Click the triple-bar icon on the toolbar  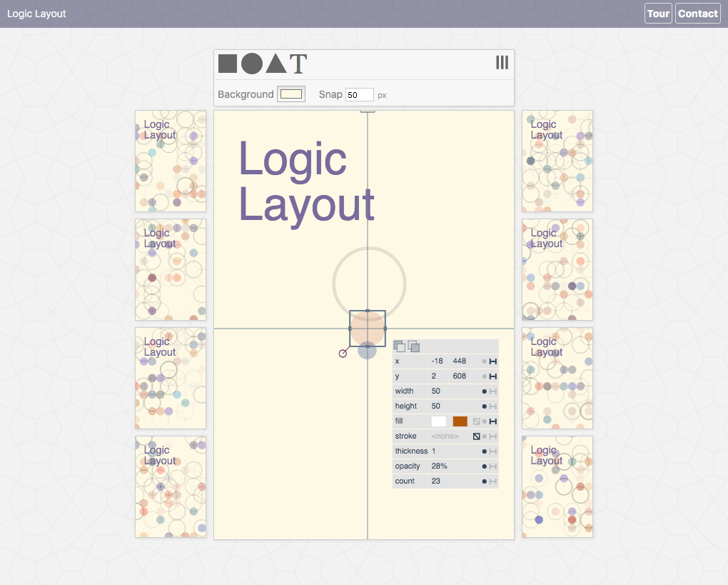click(502, 63)
